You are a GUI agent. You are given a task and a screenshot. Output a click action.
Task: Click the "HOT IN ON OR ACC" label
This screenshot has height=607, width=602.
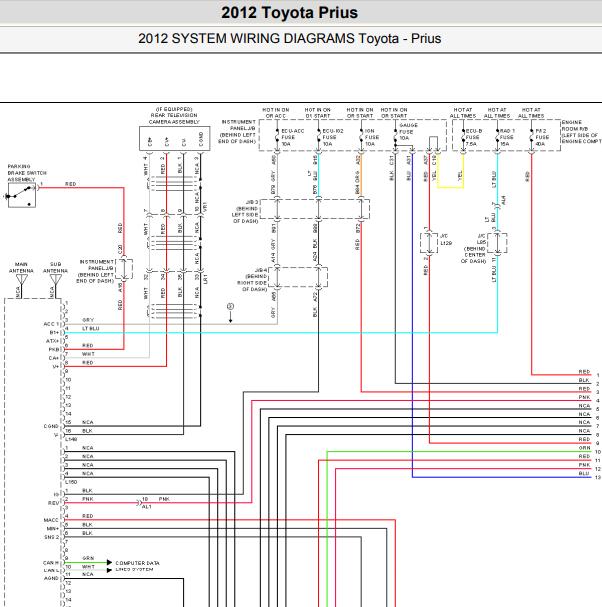coord(276,113)
